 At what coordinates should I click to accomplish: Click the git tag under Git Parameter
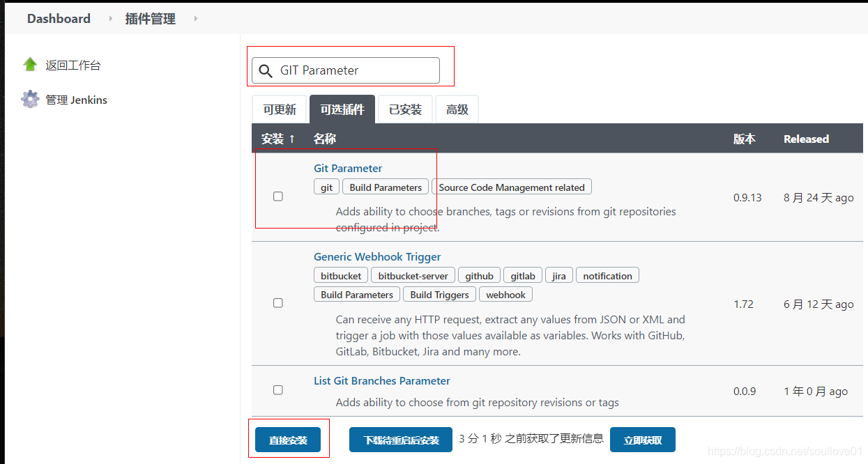(x=326, y=187)
